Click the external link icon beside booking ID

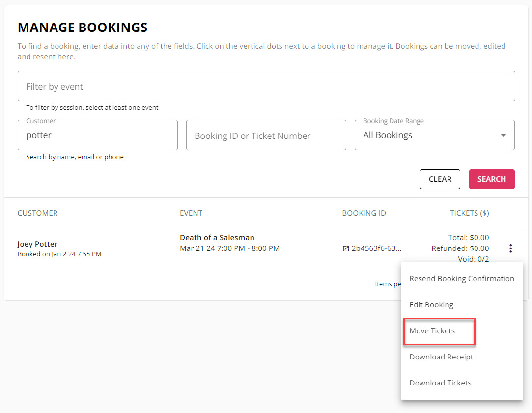click(346, 248)
